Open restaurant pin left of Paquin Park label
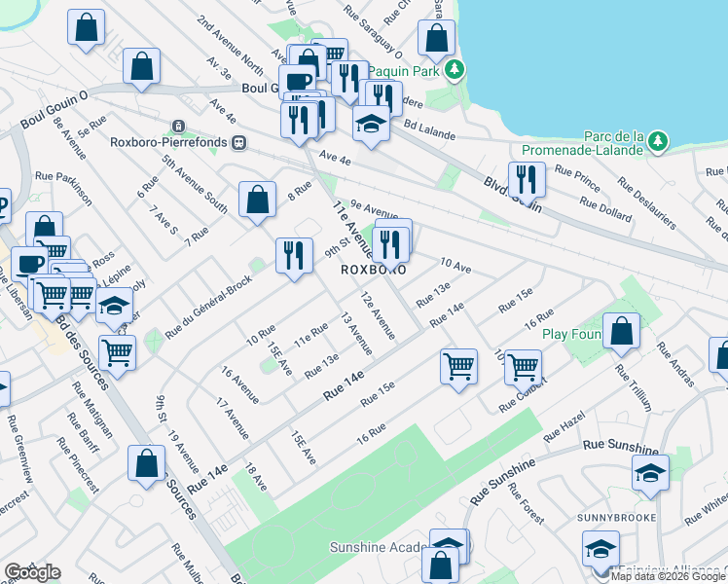Image resolution: width=728 pixels, height=584 pixels. point(350,81)
